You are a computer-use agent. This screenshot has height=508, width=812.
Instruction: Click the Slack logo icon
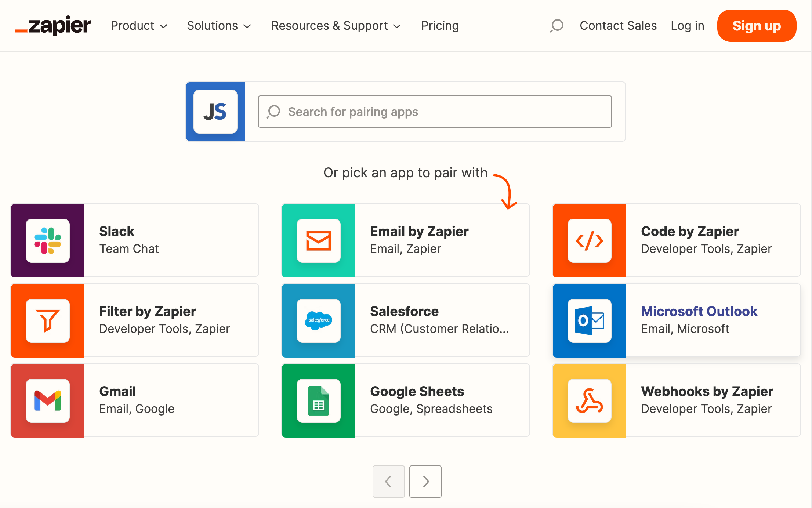[x=48, y=241]
